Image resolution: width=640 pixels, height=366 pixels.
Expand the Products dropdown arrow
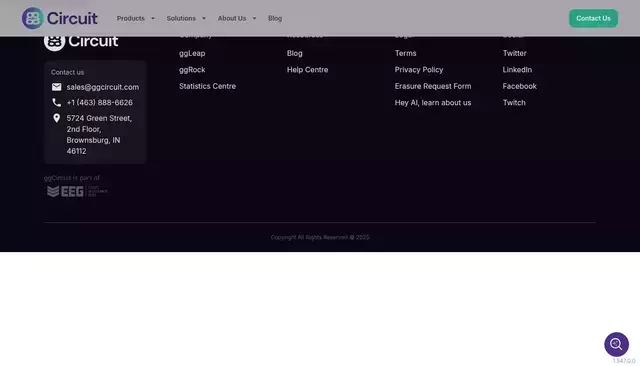(x=153, y=18)
